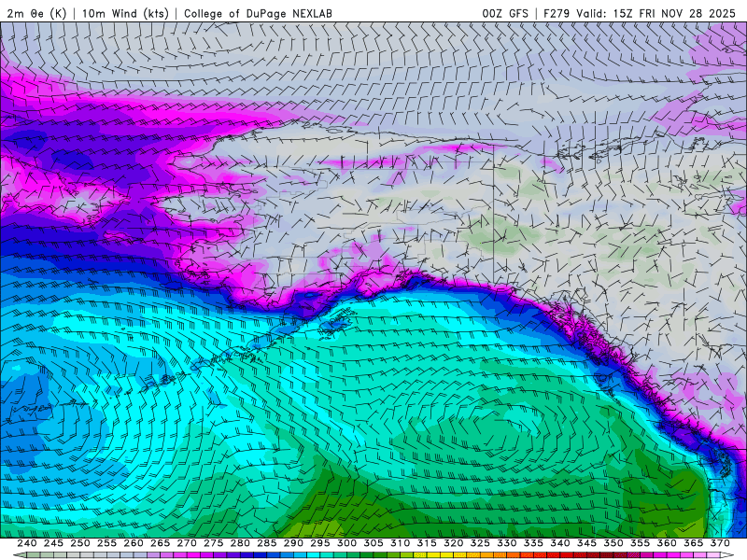The width and height of the screenshot is (747, 560).
Task: Click the '00Z GFS' model run label
Action: click(505, 13)
